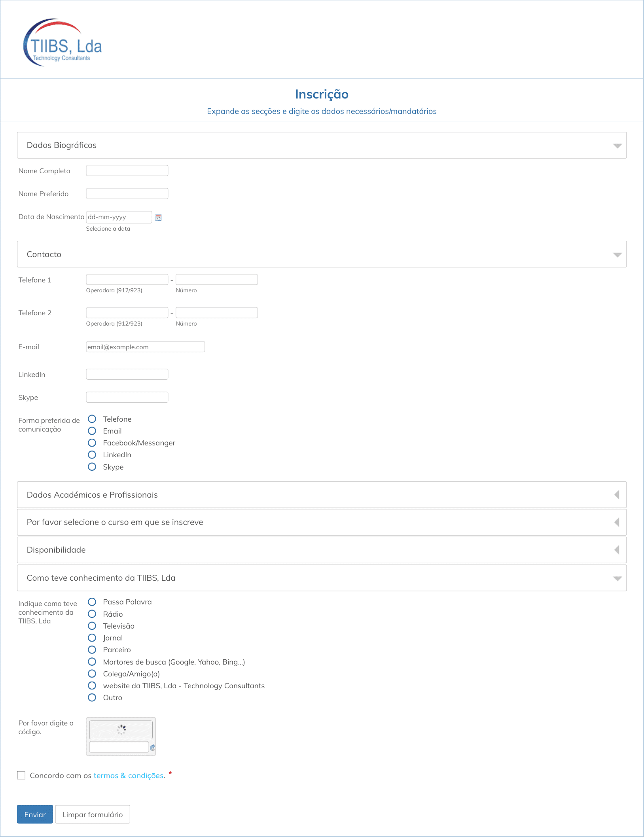Choose Facebook/Messanger communication option
644x837 pixels.
pyautogui.click(x=92, y=443)
